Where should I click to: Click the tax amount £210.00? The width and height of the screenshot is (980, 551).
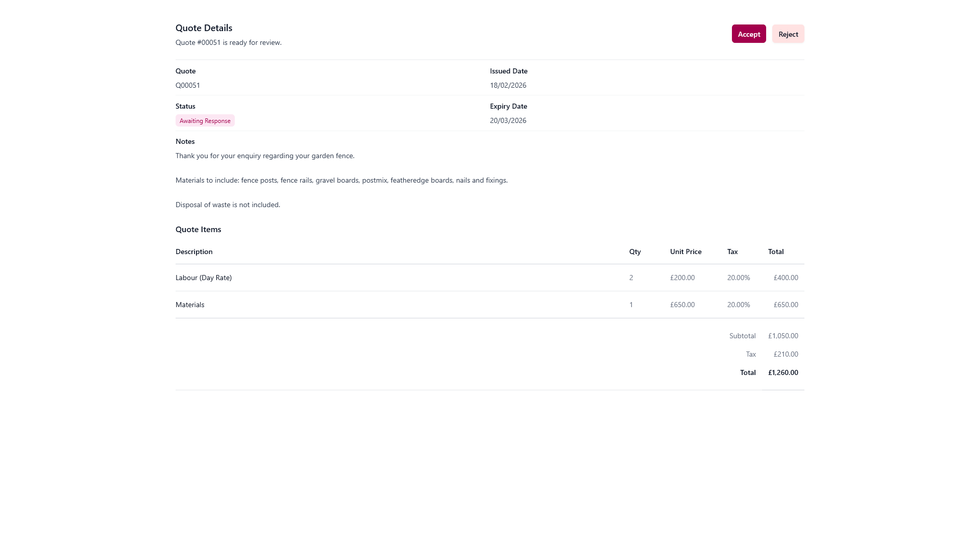click(x=786, y=354)
